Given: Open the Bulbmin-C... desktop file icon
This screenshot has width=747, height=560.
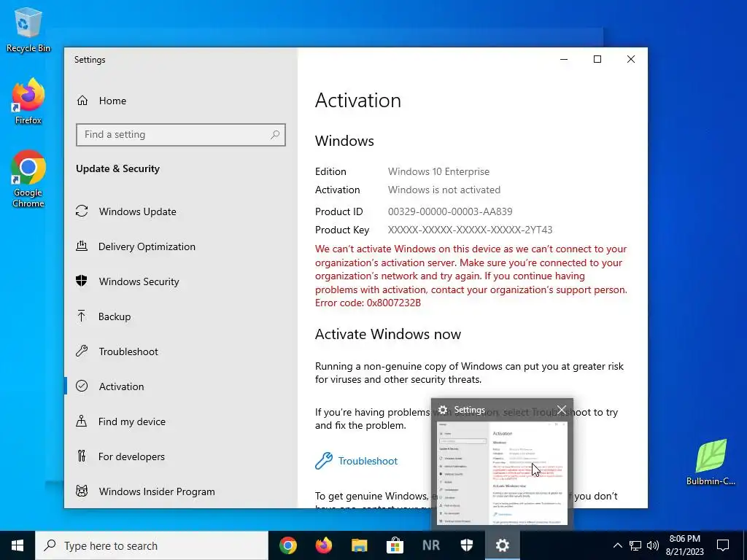Looking at the screenshot, I should [711, 462].
